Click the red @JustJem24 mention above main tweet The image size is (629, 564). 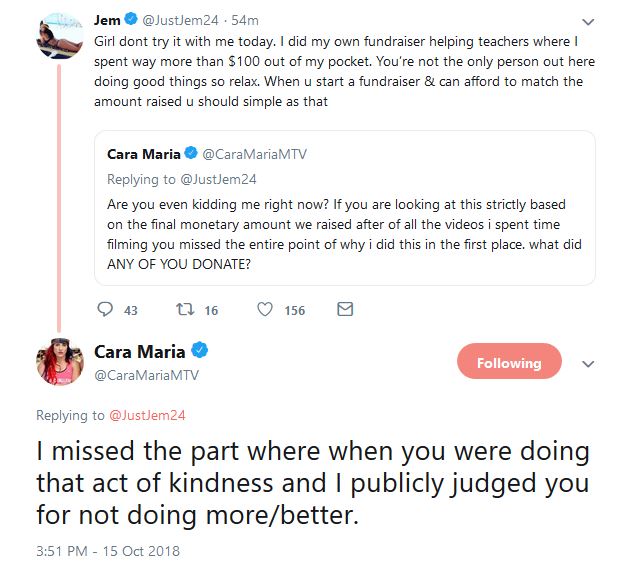(x=148, y=415)
